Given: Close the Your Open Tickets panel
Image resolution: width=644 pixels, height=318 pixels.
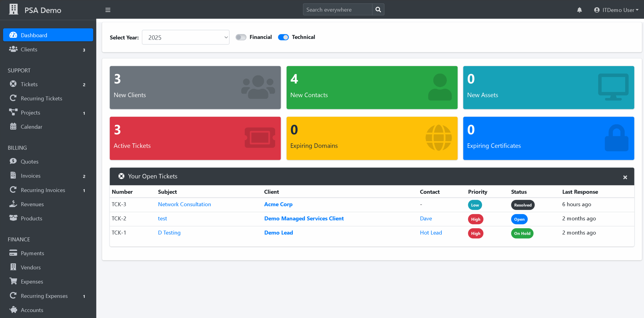Looking at the screenshot, I should click(x=625, y=177).
